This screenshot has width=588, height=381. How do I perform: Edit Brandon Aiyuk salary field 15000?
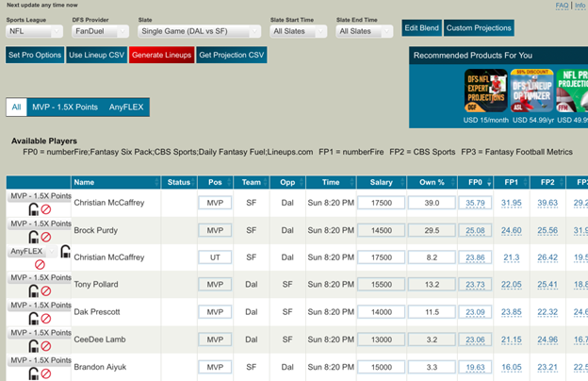pyautogui.click(x=381, y=367)
